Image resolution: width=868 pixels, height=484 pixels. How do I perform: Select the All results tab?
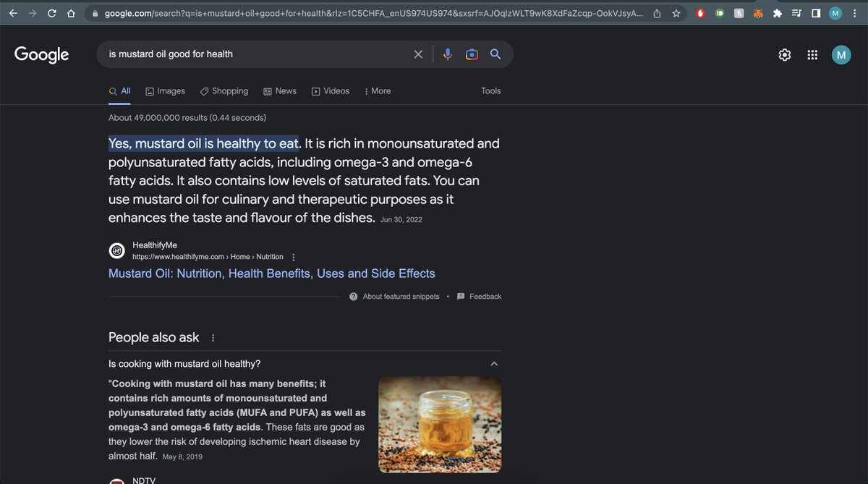[119, 91]
